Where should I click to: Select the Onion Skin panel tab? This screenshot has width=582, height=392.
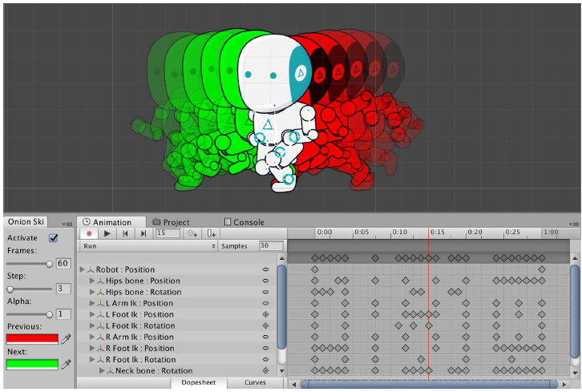point(26,221)
